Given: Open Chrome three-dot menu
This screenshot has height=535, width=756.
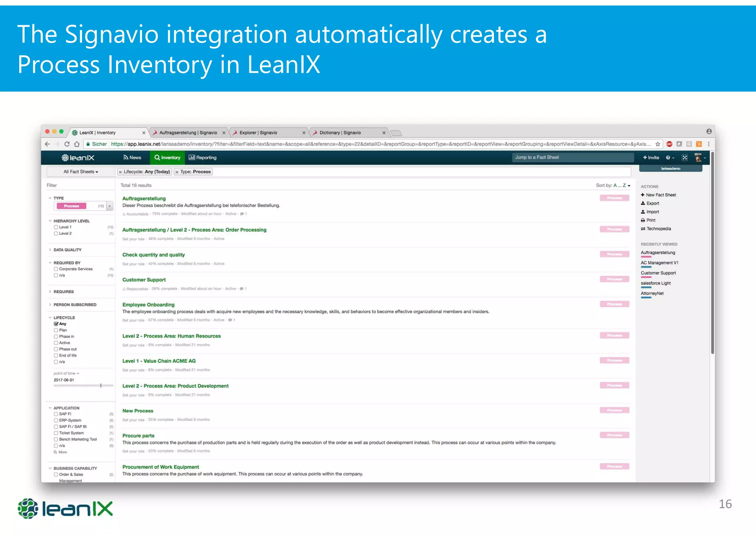Looking at the screenshot, I should (709, 144).
